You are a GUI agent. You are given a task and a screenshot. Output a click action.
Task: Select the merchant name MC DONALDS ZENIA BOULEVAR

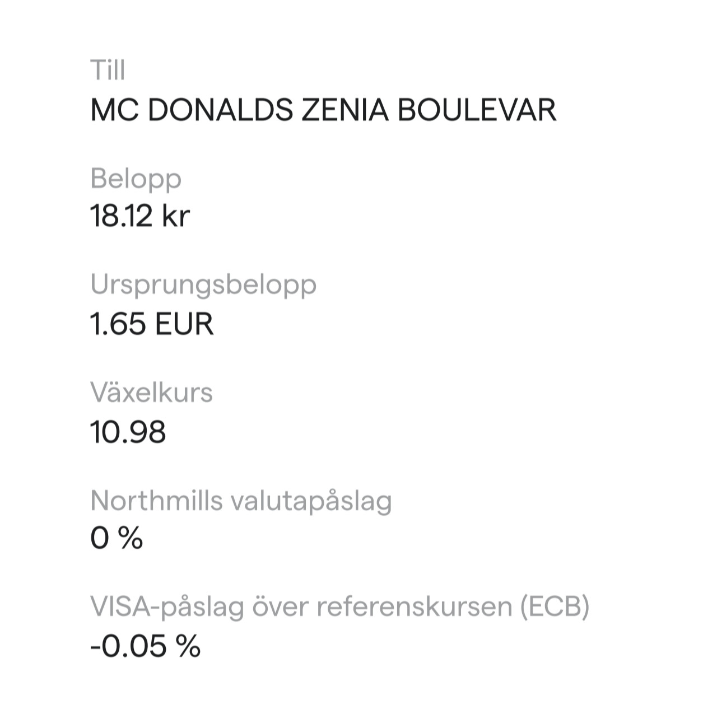coord(323,110)
